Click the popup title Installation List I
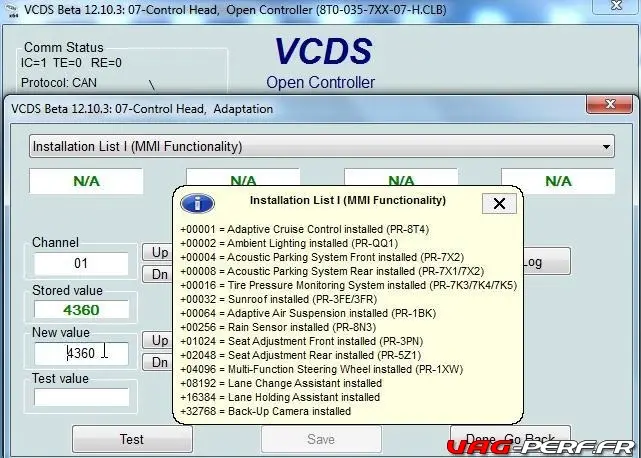The image size is (641, 458). (x=348, y=200)
